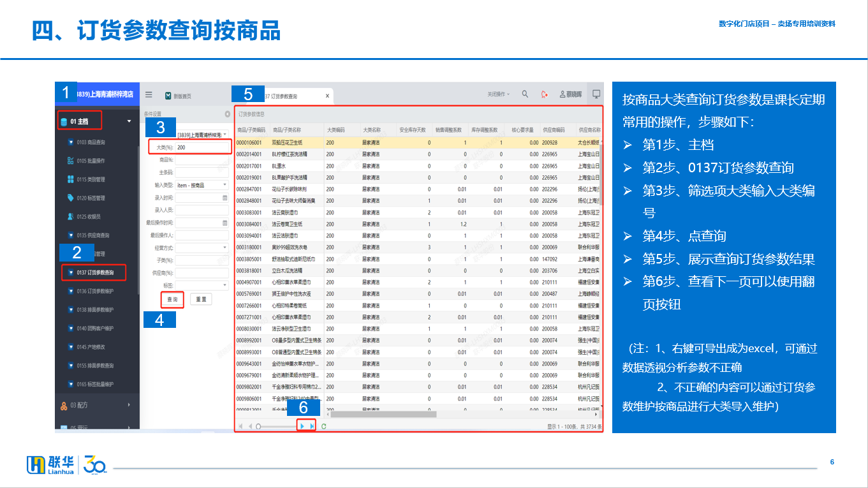The height and width of the screenshot is (488, 868).
Task: Click the 0125 收银员 person icon
Action: (x=70, y=217)
